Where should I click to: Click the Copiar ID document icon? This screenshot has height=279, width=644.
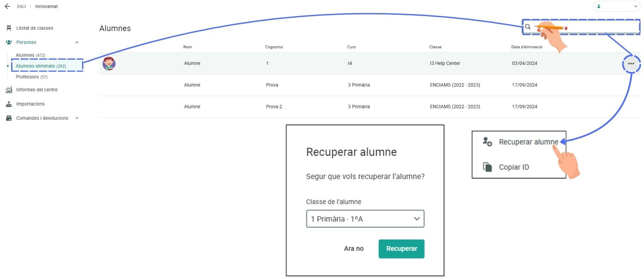click(x=487, y=167)
